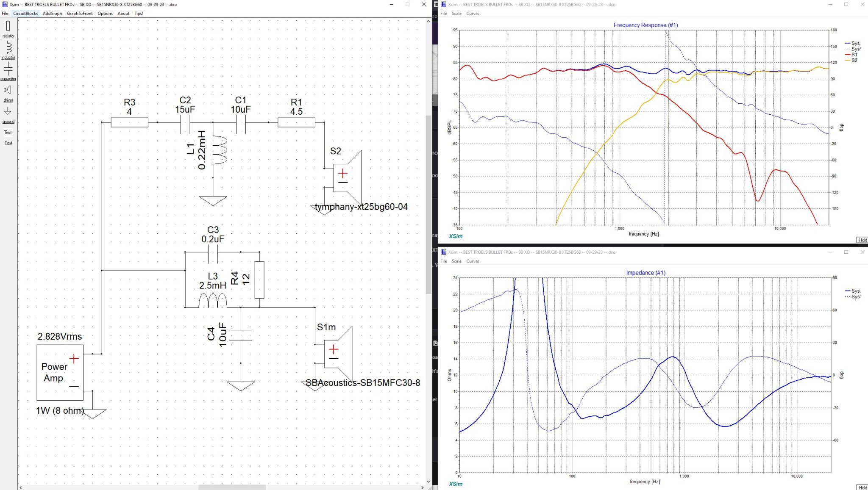
Task: Click Hold button in Frequency Response graph
Action: (862, 240)
